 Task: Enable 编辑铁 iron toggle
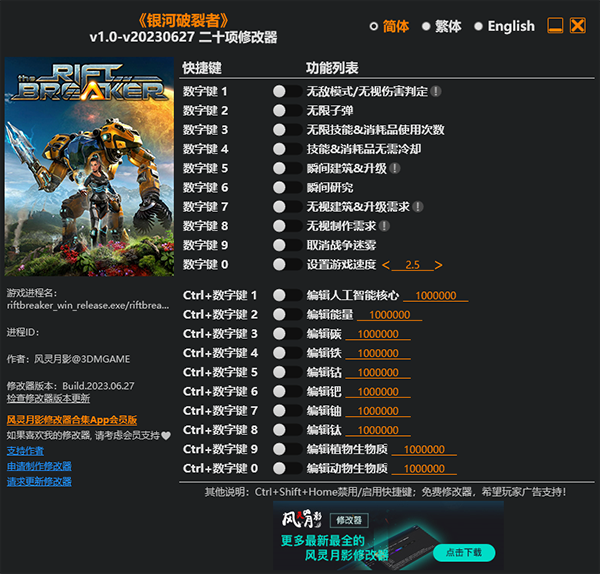287,353
